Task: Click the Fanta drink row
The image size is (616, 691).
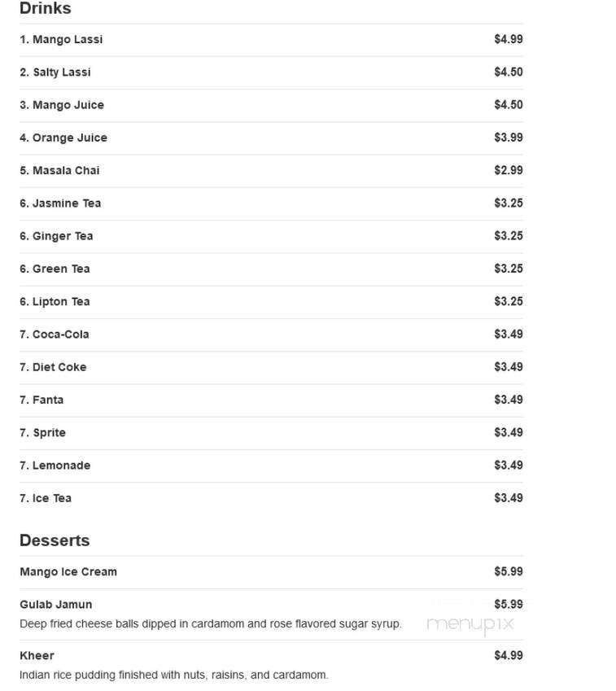Action: (x=271, y=400)
